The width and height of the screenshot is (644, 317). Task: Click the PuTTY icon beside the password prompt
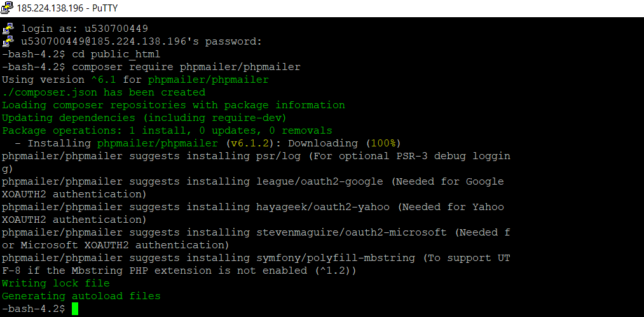click(x=8, y=41)
